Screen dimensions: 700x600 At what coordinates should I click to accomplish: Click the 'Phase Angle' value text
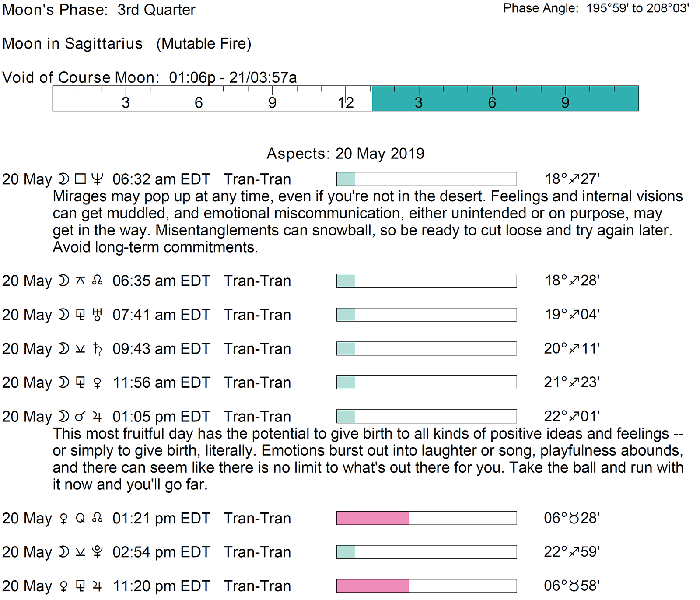tap(637, 8)
